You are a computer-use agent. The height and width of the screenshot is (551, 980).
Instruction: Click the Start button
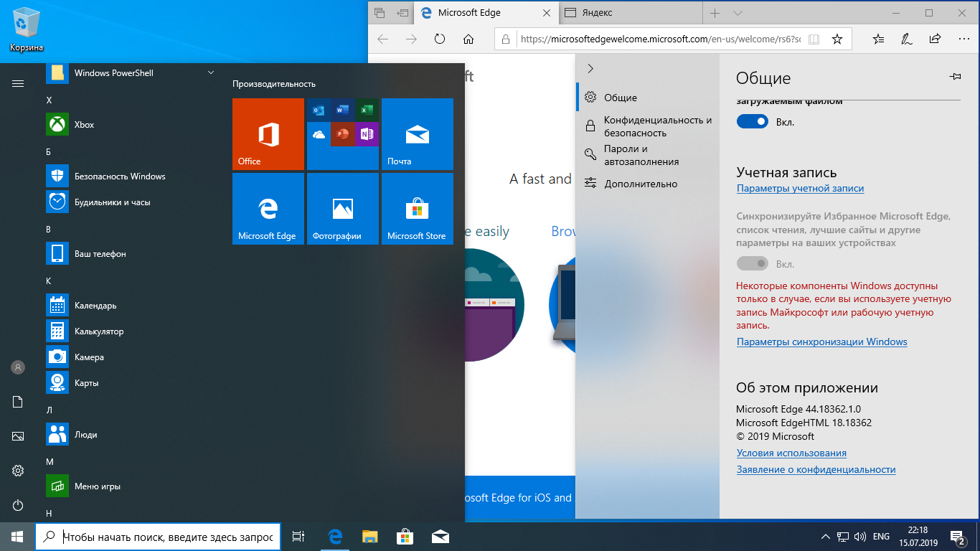pos(17,536)
